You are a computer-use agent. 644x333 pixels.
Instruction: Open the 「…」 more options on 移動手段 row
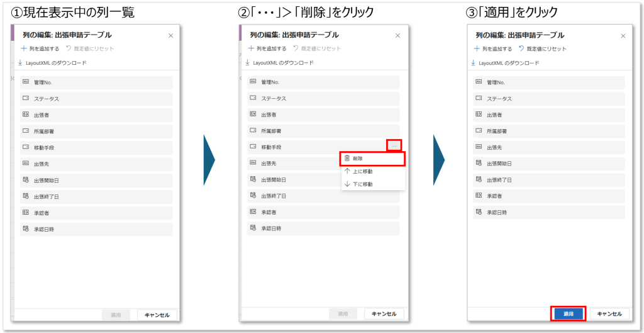click(394, 147)
